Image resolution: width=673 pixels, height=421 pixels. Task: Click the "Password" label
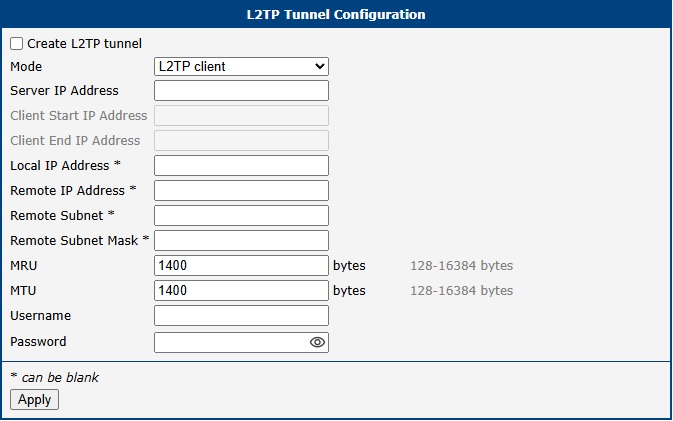point(38,342)
